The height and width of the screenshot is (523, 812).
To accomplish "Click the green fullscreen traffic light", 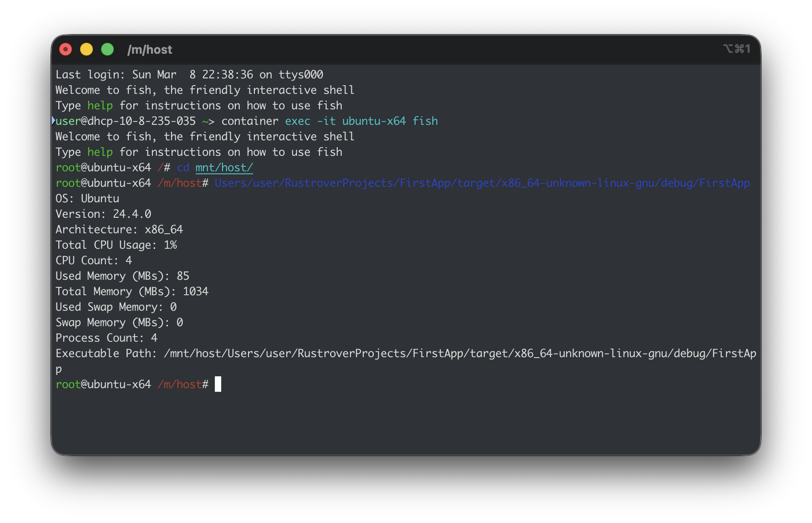I will click(x=107, y=49).
